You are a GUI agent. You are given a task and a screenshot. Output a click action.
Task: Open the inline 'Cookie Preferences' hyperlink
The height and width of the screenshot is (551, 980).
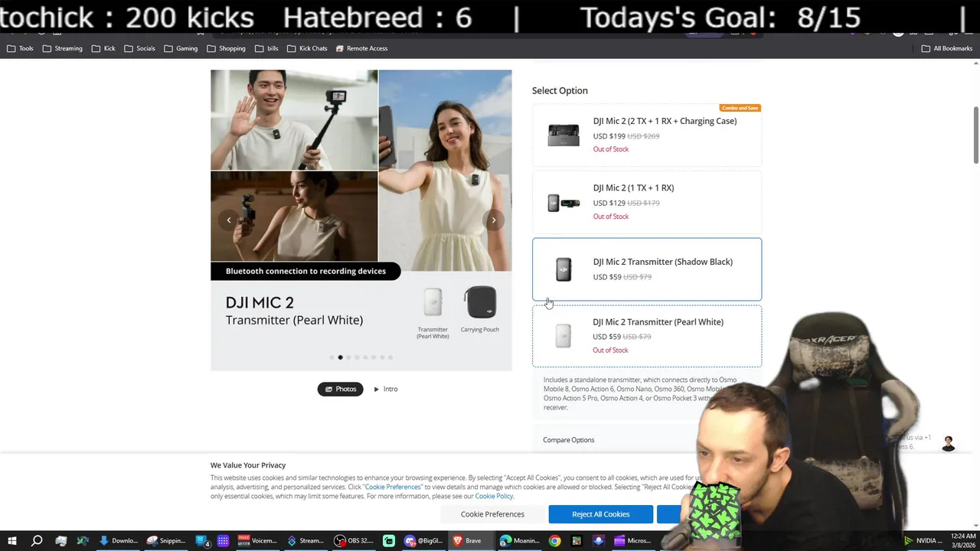point(393,487)
